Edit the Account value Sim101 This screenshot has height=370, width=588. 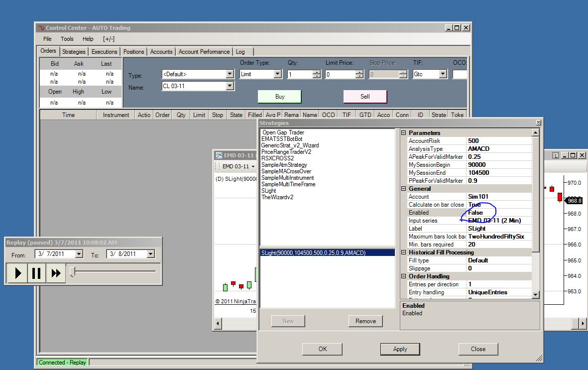499,197
